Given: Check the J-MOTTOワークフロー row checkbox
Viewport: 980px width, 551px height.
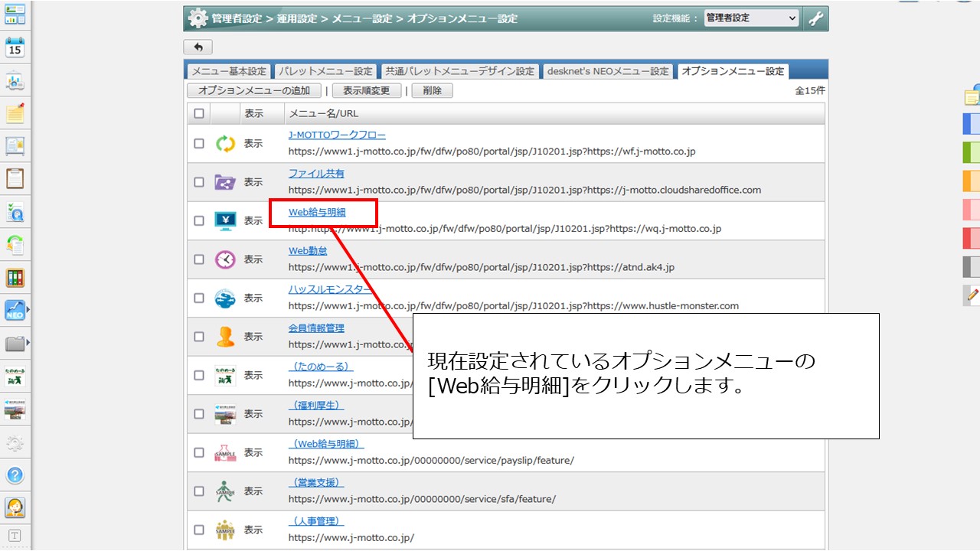Looking at the screenshot, I should (x=199, y=143).
